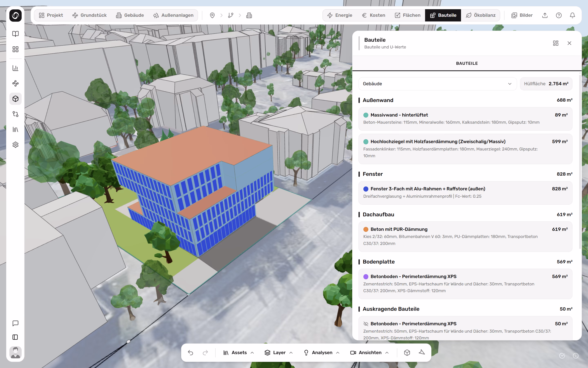Click orange swatch of Beton mit PUR-Dämmung
Screen dimensions: 588x368
[366, 229]
